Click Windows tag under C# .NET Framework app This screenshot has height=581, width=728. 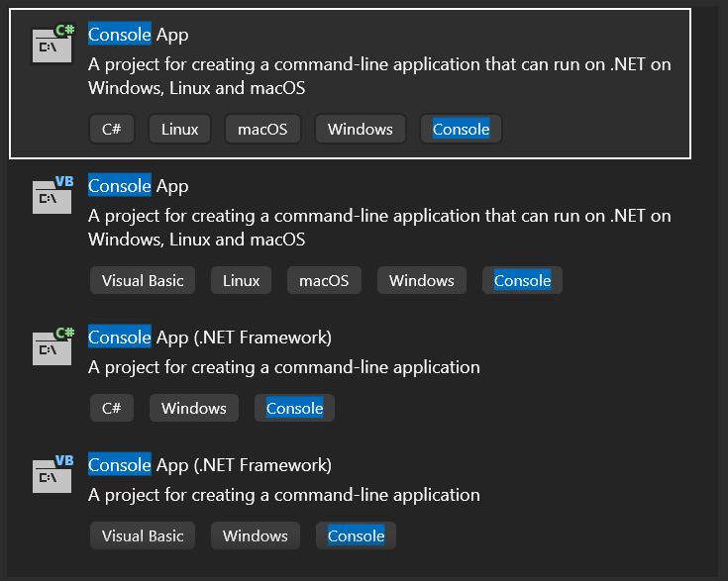click(194, 408)
